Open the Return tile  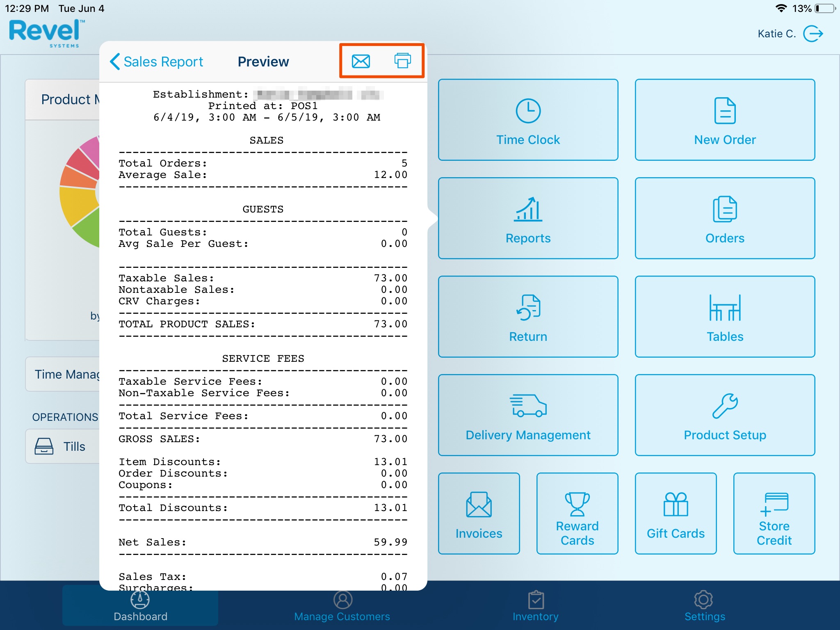point(528,317)
